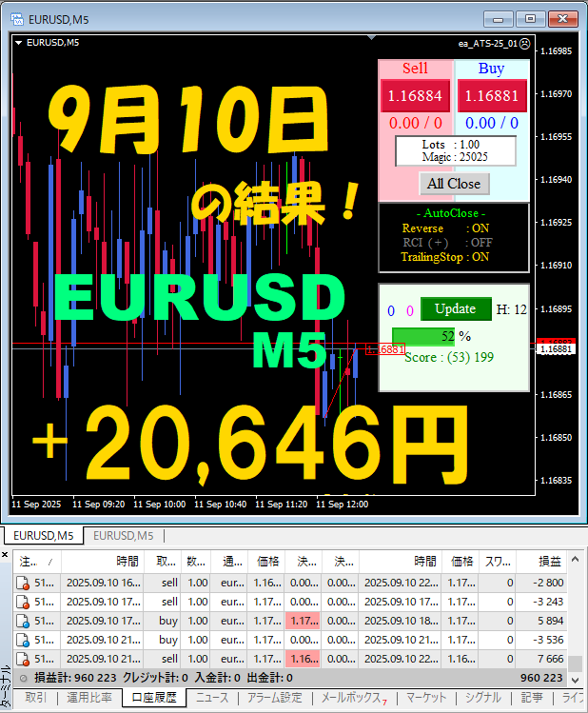Click the red 1.16881 price label on chart
This screenshot has width=588, height=713.
[x=385, y=349]
